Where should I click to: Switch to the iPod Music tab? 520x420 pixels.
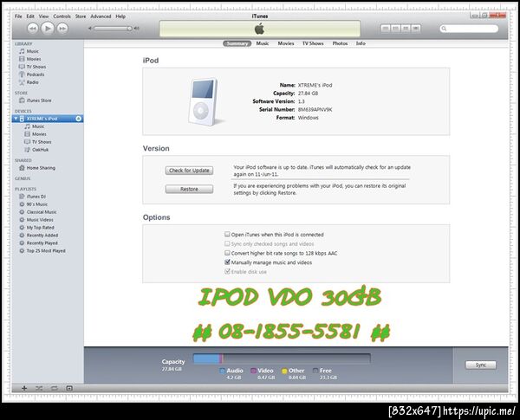click(263, 43)
